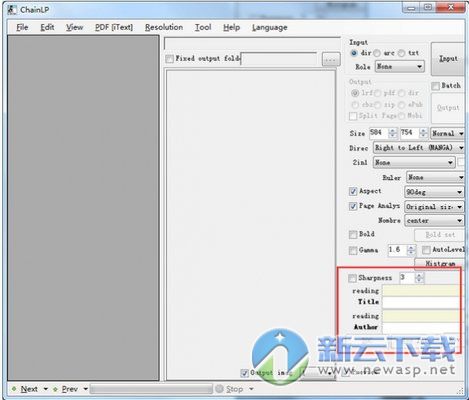Viewport: 469px width, 400px height.
Task: Open the View menu
Action: pos(74,27)
